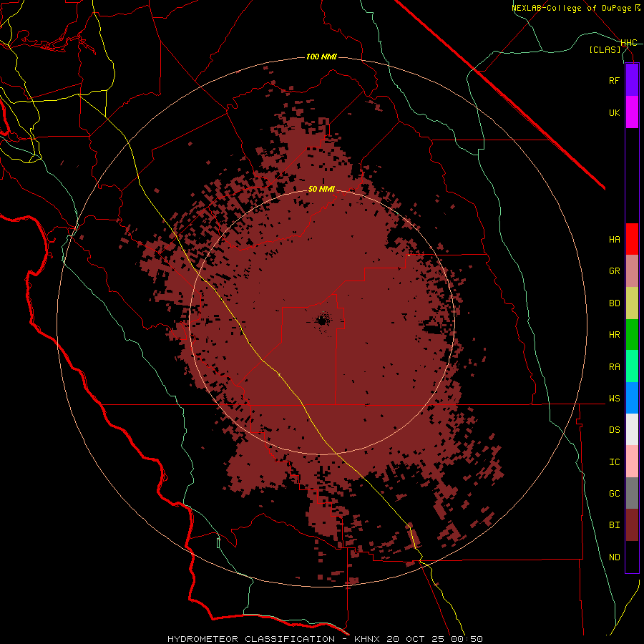Click the '[CLAS]' units label

click(x=605, y=49)
